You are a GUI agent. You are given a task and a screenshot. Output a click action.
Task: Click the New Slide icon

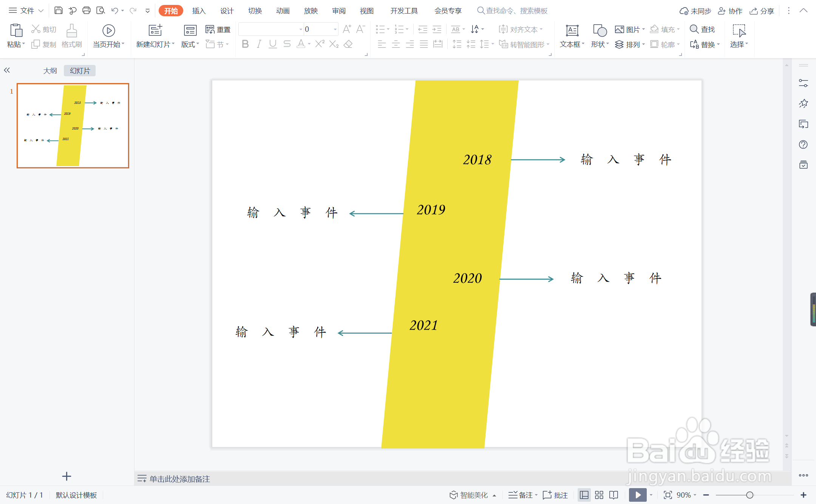tap(155, 31)
